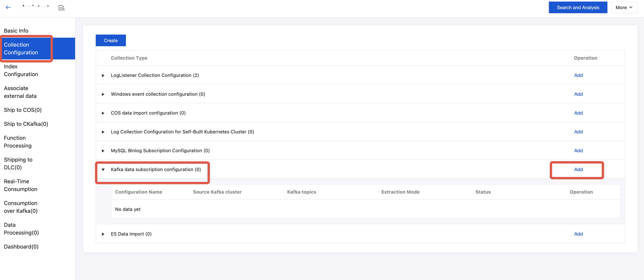Expand MySQL Binlog Subscription Configuration row
This screenshot has height=280, width=644.
pyautogui.click(x=103, y=151)
